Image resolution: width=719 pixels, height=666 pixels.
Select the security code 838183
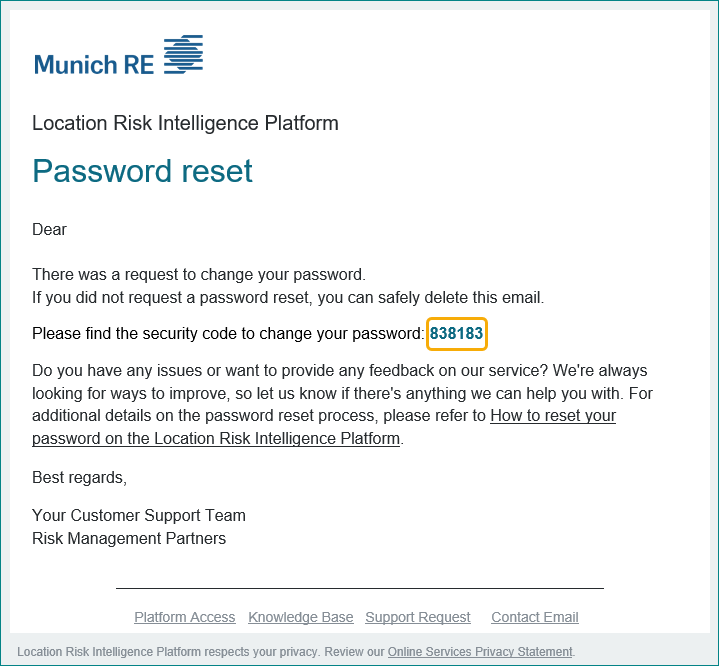click(456, 333)
